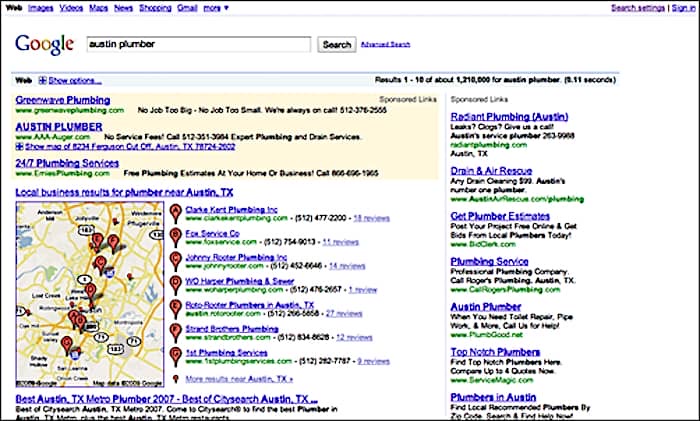View 14 reviews for Johnny Rooter
Screen dimensions: 700x421
coord(347,266)
